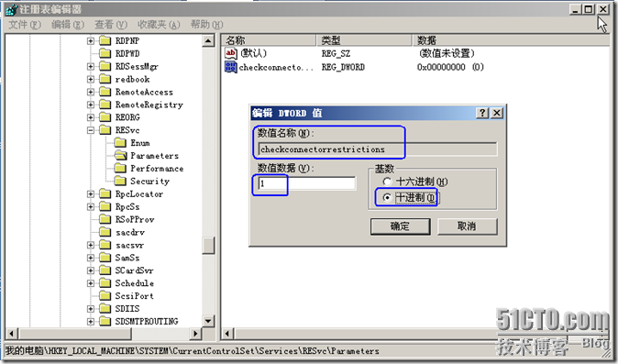Click the sacdrv folder icon
The width and height of the screenshot is (618, 364).
point(105,232)
